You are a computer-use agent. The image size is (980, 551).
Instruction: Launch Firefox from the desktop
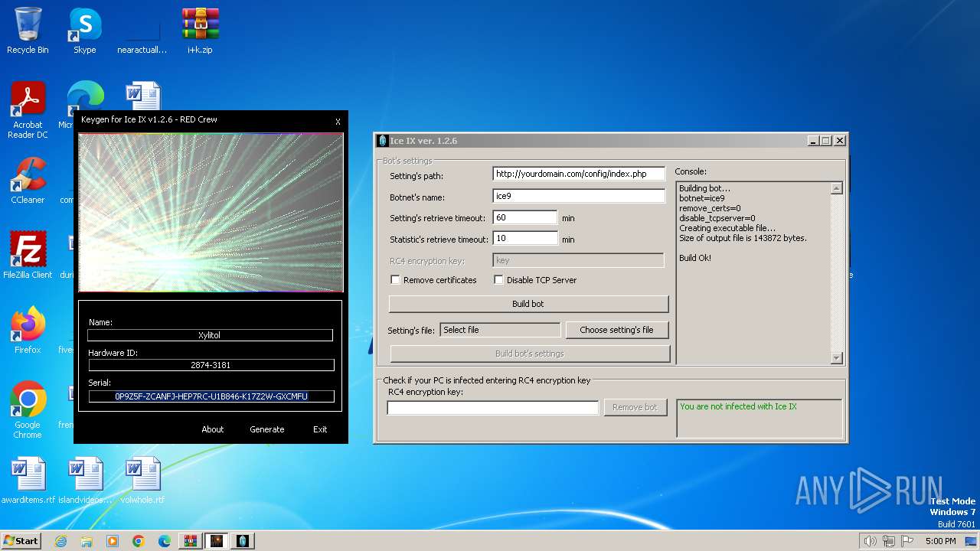point(28,331)
